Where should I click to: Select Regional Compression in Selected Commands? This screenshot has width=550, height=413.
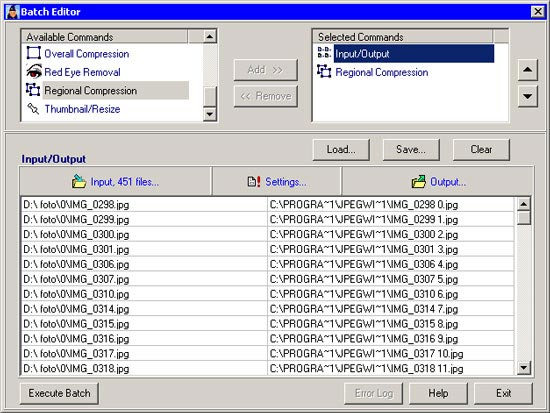click(382, 72)
